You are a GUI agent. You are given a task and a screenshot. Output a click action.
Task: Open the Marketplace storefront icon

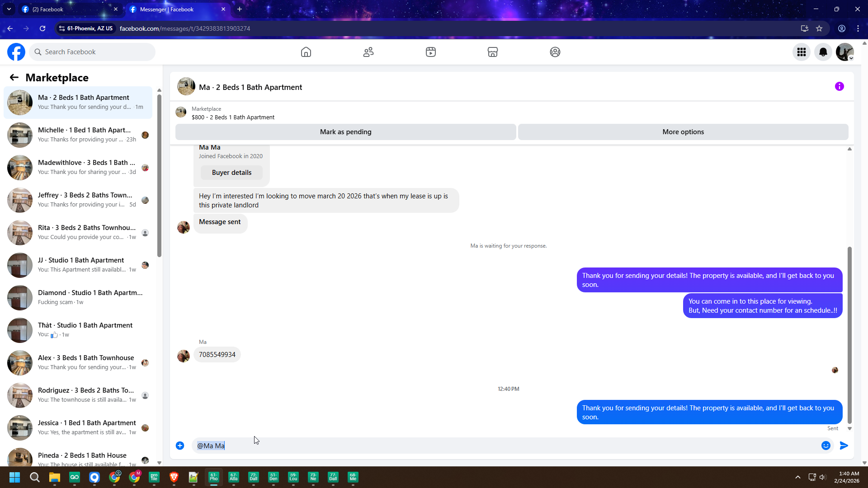coord(493,52)
